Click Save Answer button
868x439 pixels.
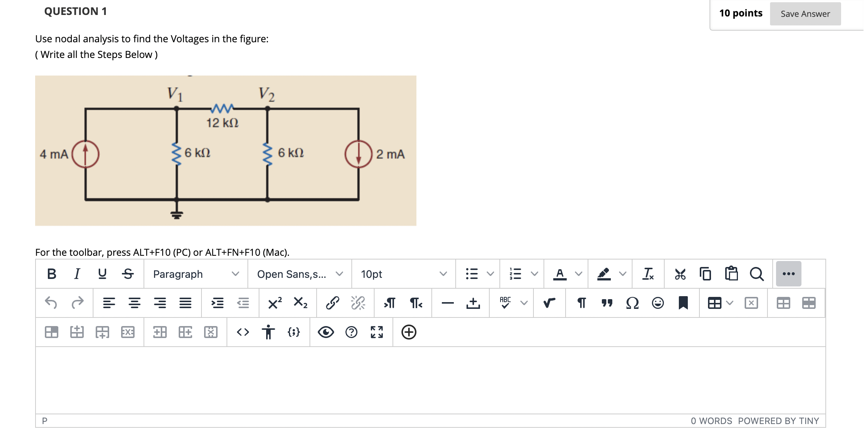click(x=805, y=14)
